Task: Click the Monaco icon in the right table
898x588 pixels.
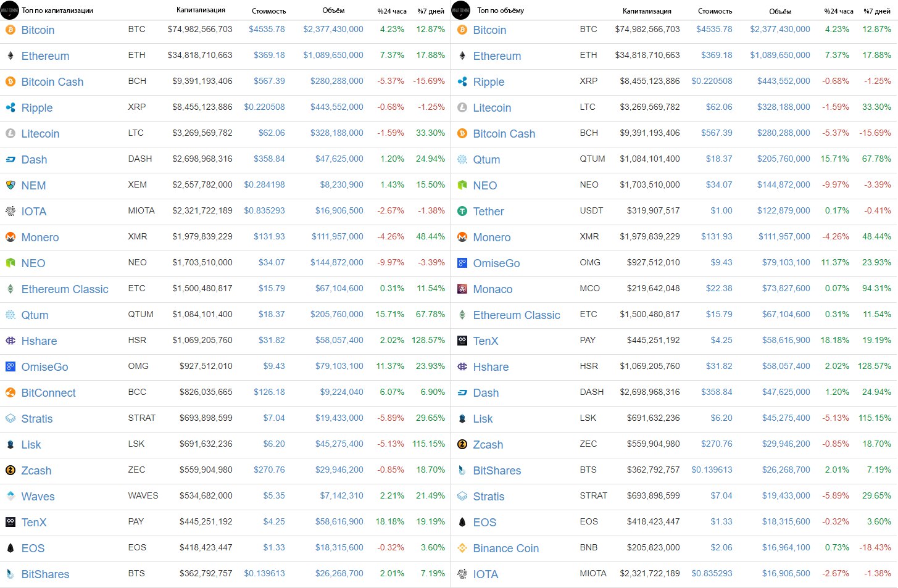Action: [x=462, y=289]
